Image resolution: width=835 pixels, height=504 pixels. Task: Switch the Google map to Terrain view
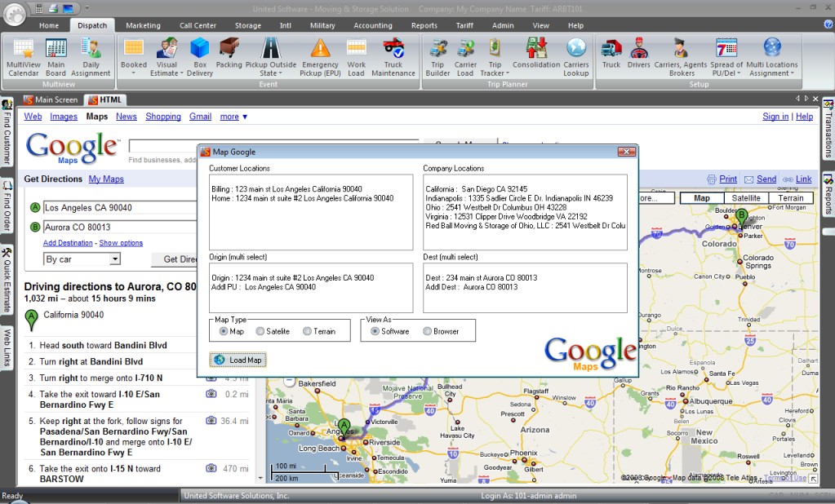791,198
